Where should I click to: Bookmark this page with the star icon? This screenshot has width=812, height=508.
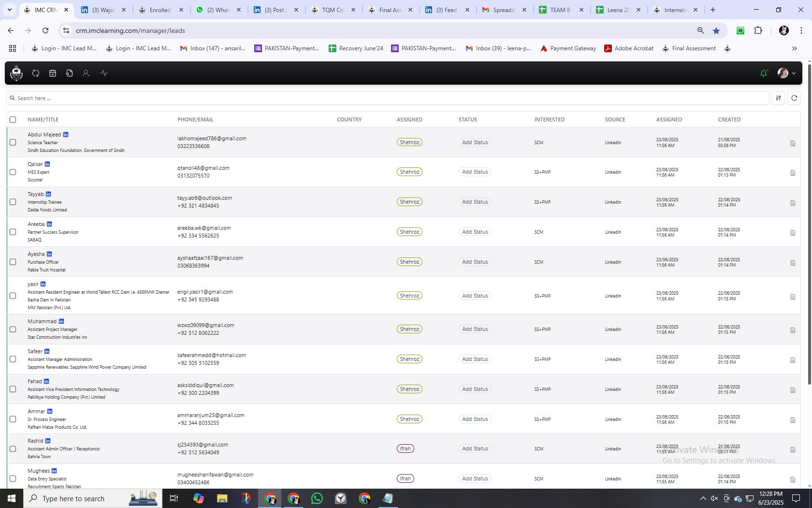pyautogui.click(x=716, y=30)
